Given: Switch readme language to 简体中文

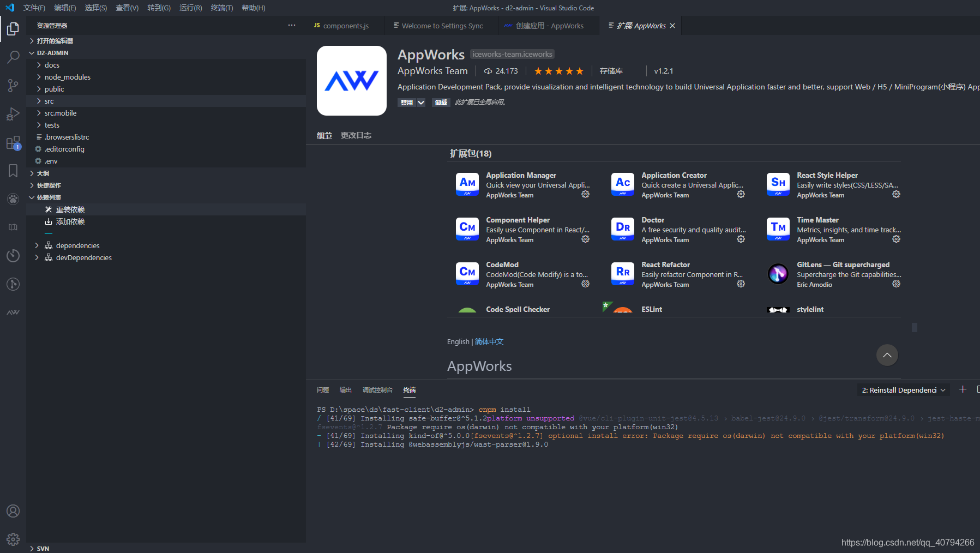Looking at the screenshot, I should coord(489,341).
